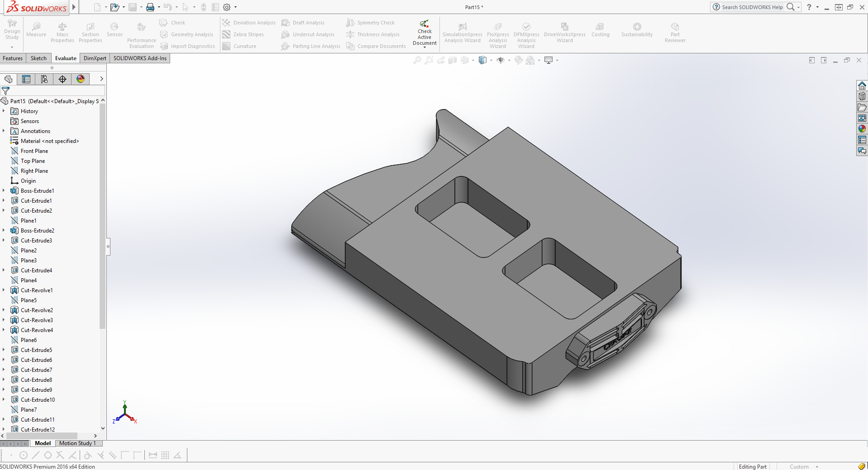
Task: Open Import Diagnostics
Action: click(x=187, y=46)
